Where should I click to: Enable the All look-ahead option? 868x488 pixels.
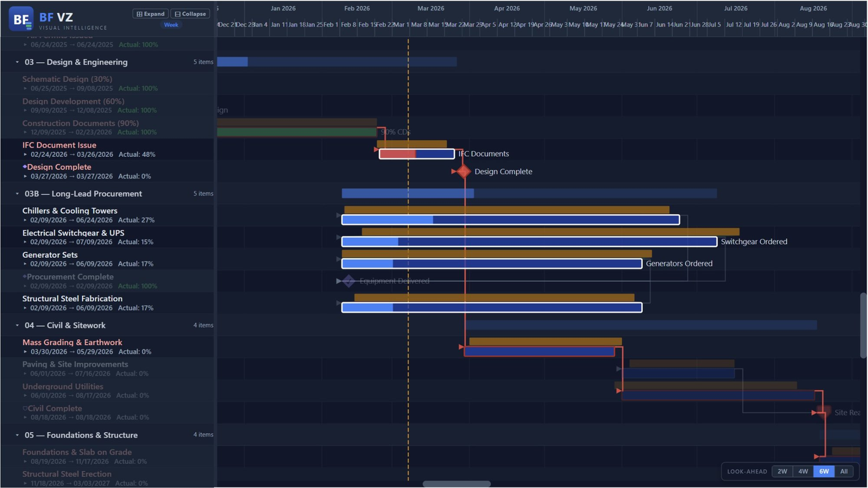point(844,471)
